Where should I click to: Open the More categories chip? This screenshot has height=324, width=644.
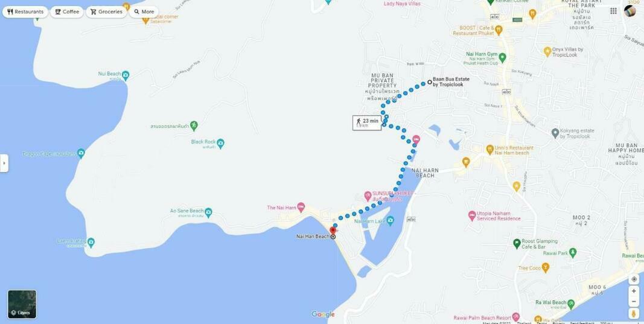[x=144, y=12]
